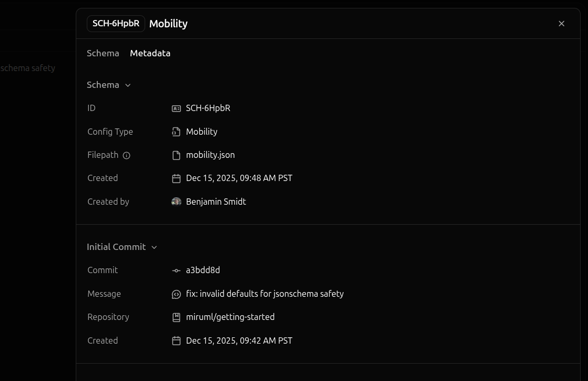Click the calendar icon in the Initial Commit Created row
Viewport: 588px width, 381px height.
[176, 341]
